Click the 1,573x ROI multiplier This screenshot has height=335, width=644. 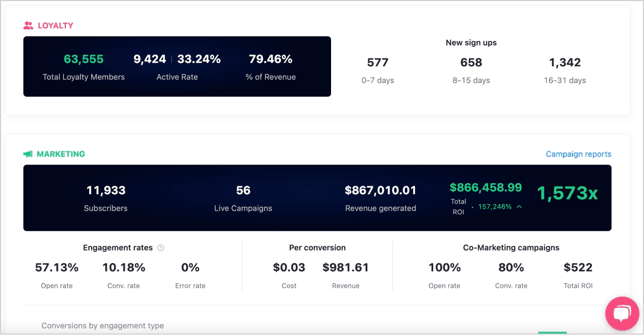click(x=568, y=193)
